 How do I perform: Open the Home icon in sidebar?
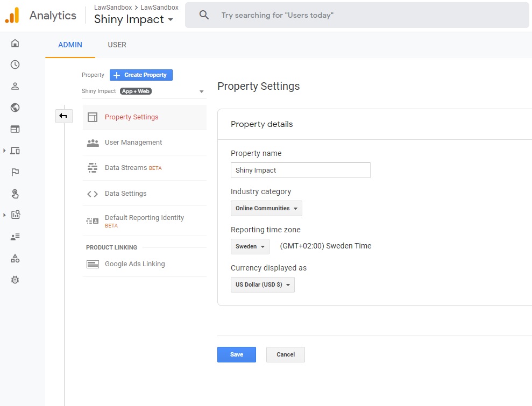15,43
